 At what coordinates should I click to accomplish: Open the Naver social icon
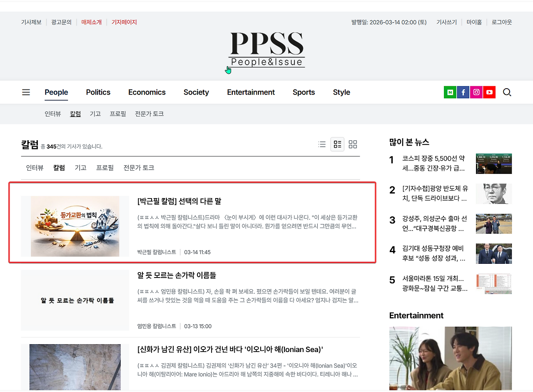pos(450,92)
